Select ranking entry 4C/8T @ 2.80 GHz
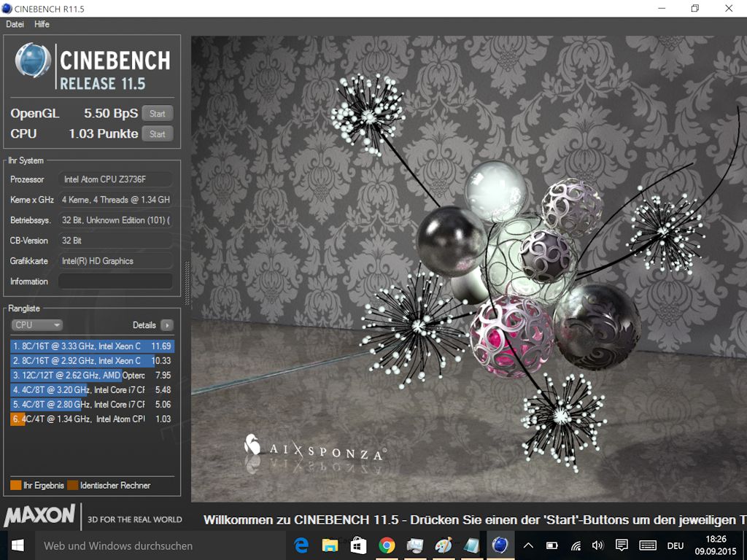The width and height of the screenshot is (747, 560). 92,404
